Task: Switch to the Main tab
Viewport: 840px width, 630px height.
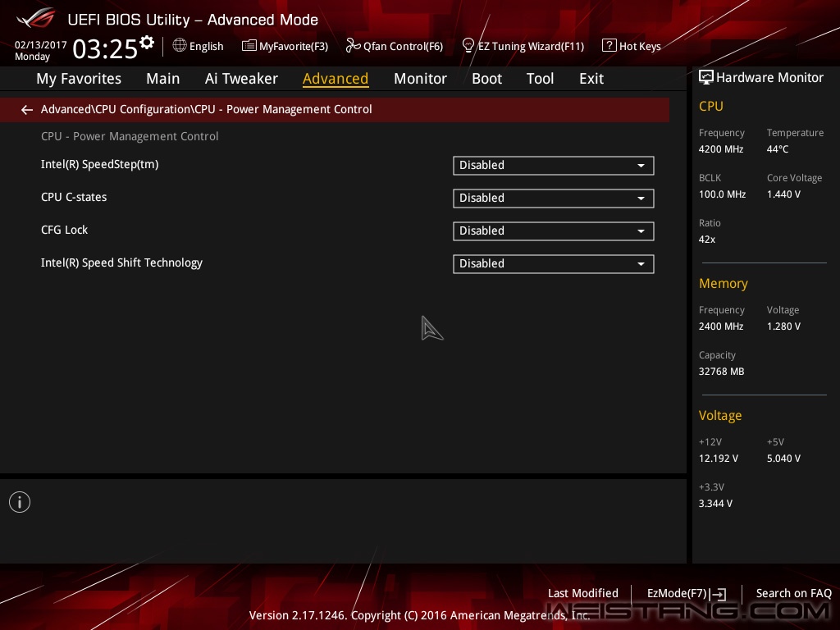Action: (x=163, y=79)
